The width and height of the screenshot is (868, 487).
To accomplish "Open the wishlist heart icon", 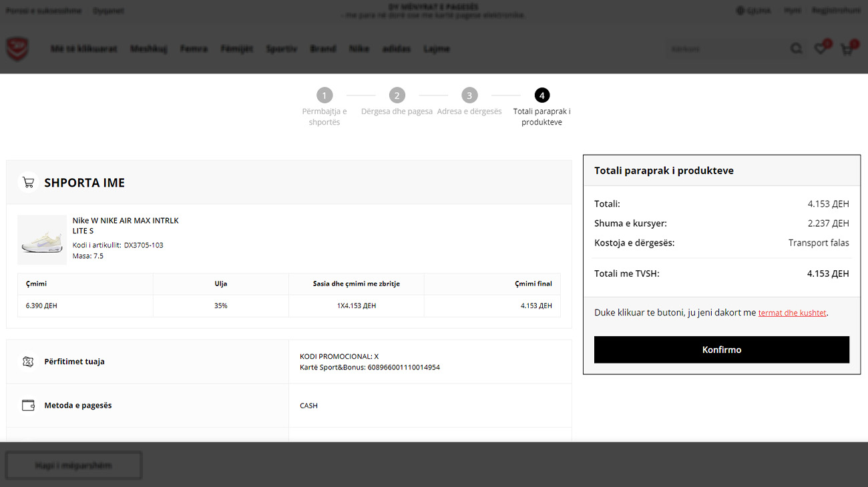I will coord(820,49).
